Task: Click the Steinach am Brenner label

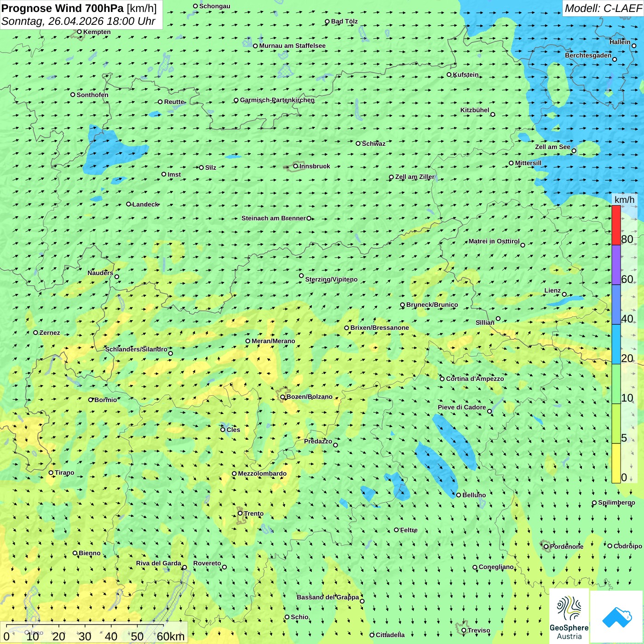Action: [x=274, y=218]
